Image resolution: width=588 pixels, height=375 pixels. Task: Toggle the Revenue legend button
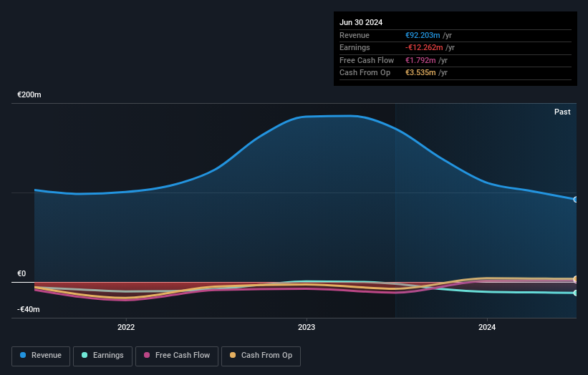41,356
